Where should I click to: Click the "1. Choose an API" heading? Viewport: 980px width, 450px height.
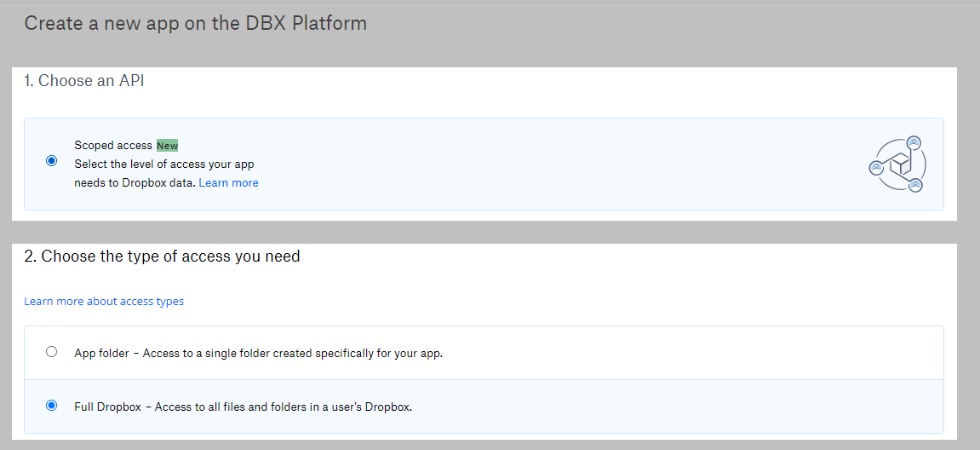[83, 81]
